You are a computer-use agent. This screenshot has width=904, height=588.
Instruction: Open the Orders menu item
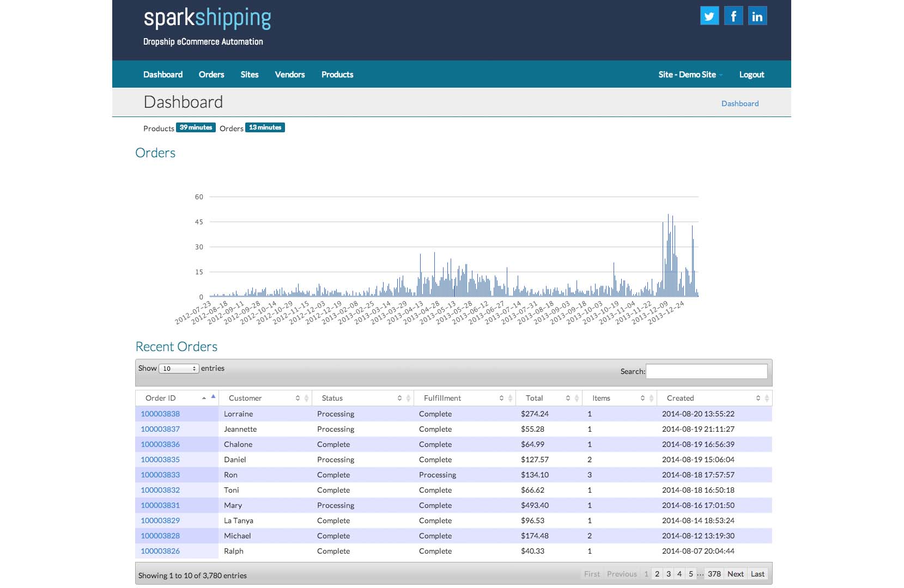pyautogui.click(x=211, y=75)
